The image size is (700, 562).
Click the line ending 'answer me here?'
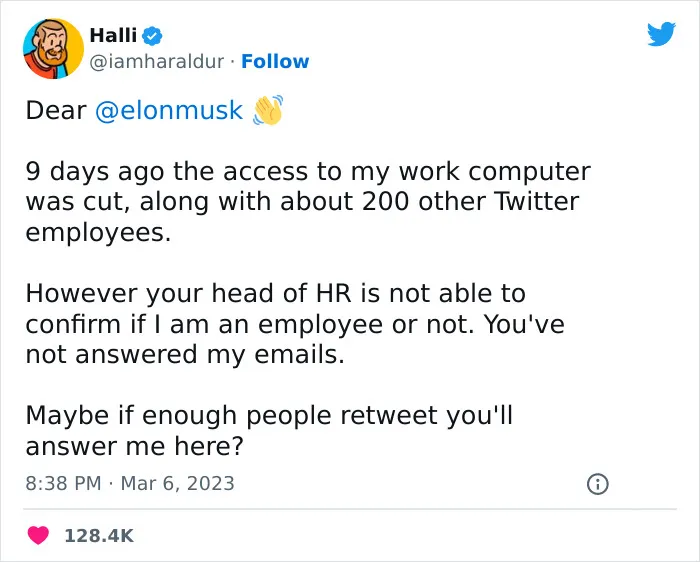(135, 446)
